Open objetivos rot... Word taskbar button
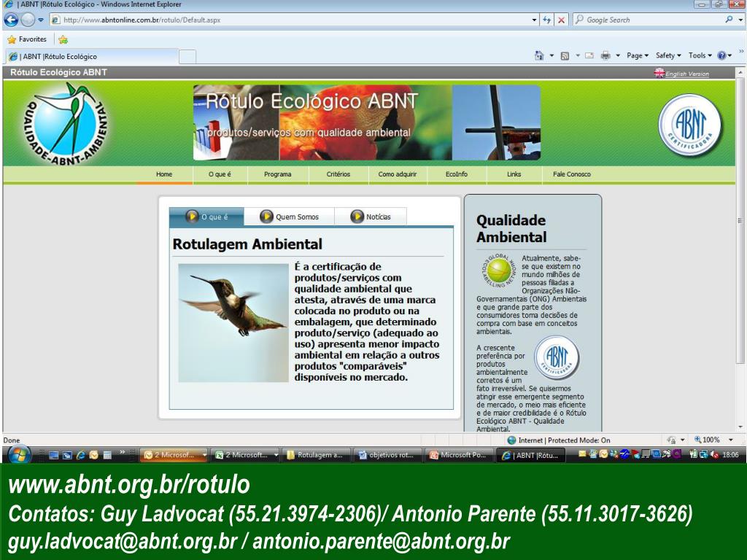The image size is (747, 560). point(387,455)
